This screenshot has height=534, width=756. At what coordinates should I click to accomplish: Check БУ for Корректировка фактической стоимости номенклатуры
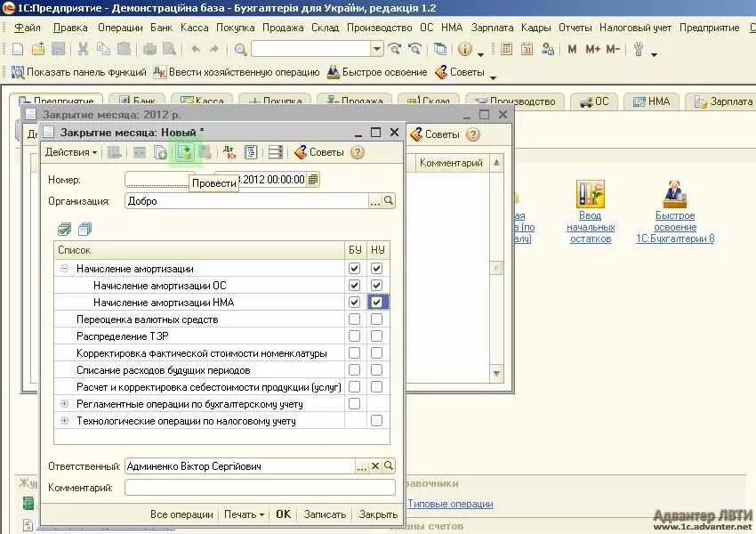pos(354,352)
